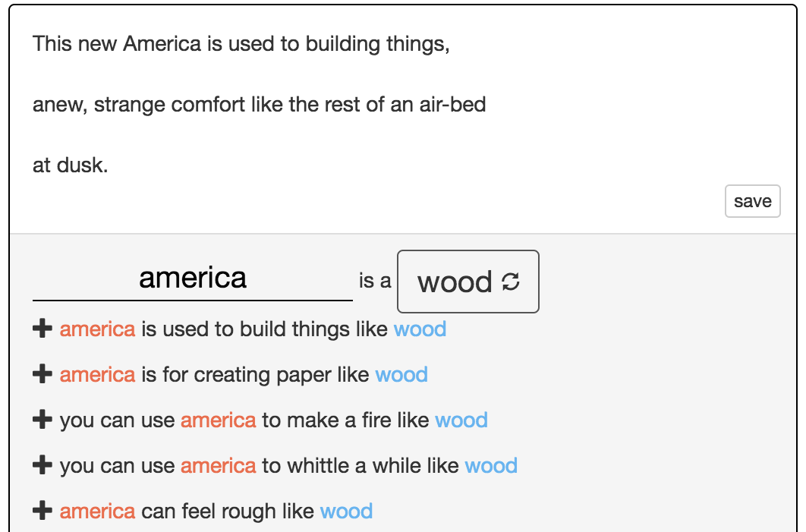
Task: Place cursor in the 'at dusk.' line
Action: 71,165
